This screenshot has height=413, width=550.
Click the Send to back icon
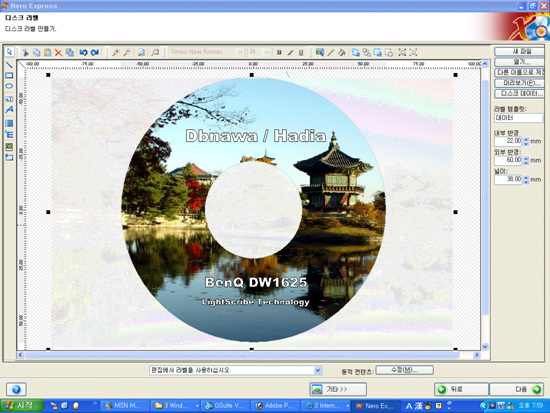tap(367, 53)
